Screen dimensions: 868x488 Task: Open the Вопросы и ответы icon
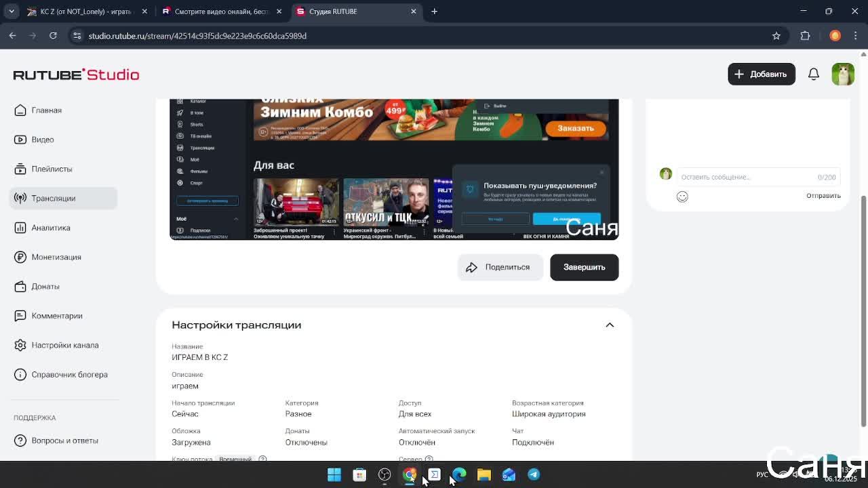pos(20,441)
